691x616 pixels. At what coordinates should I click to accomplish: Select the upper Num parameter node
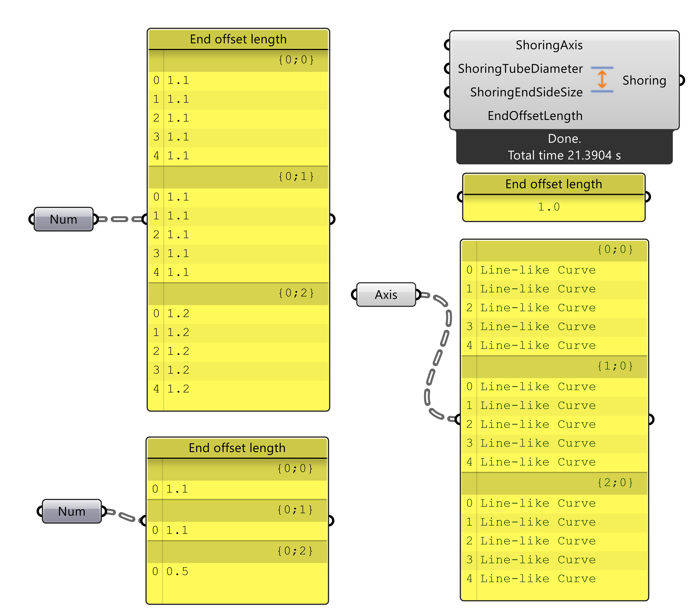point(64,219)
